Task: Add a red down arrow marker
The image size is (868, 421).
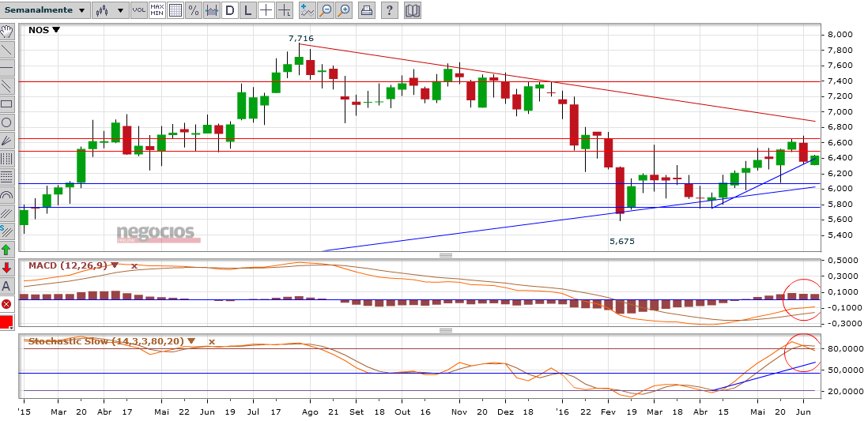Action: (6, 268)
